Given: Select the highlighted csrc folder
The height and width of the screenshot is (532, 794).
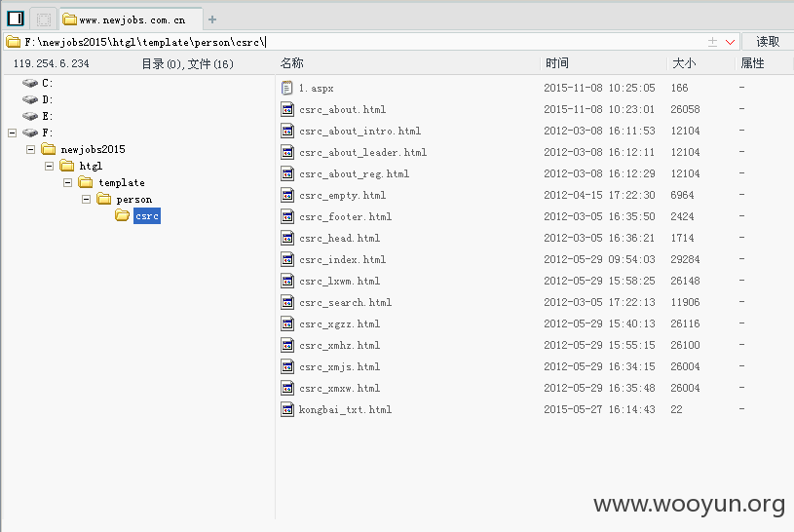Looking at the screenshot, I should 147,216.
